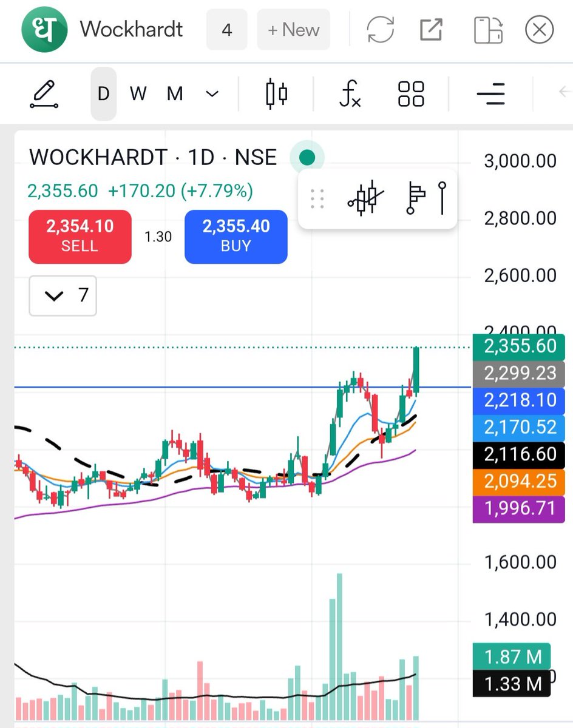Select the drawing pencil tool
573x728 pixels.
[44, 95]
